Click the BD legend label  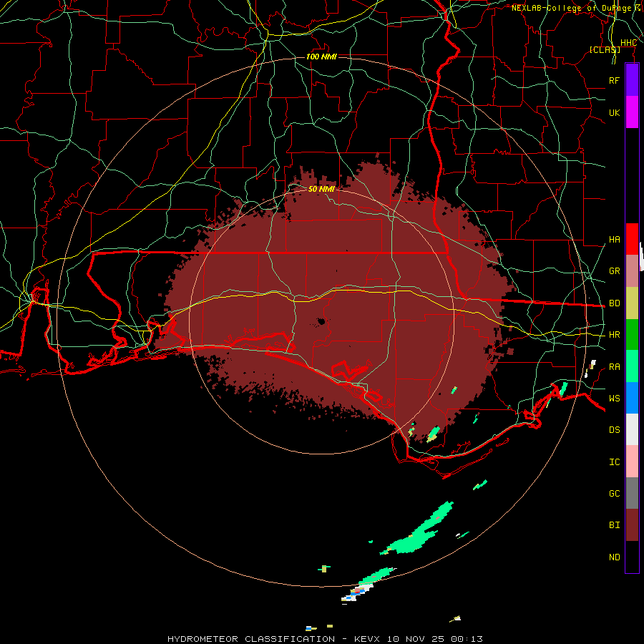coord(614,303)
